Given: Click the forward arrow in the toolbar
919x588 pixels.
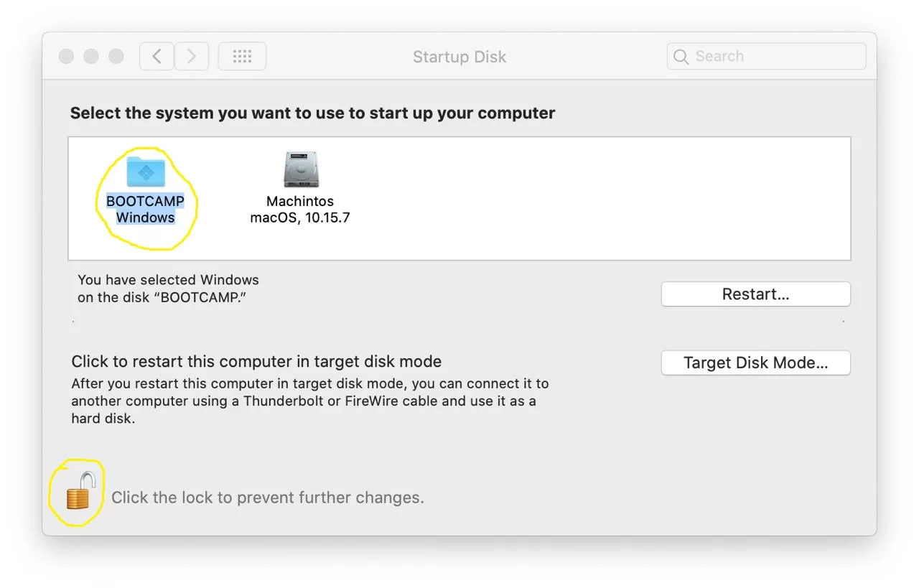Looking at the screenshot, I should tap(191, 56).
